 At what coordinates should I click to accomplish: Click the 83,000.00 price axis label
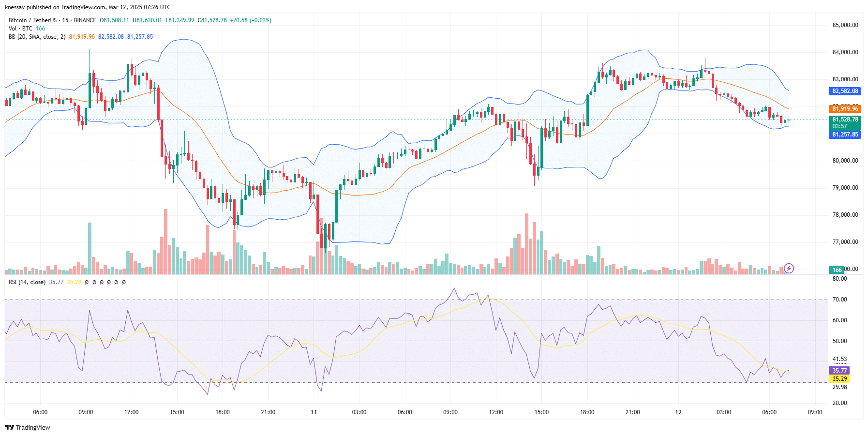(845, 79)
